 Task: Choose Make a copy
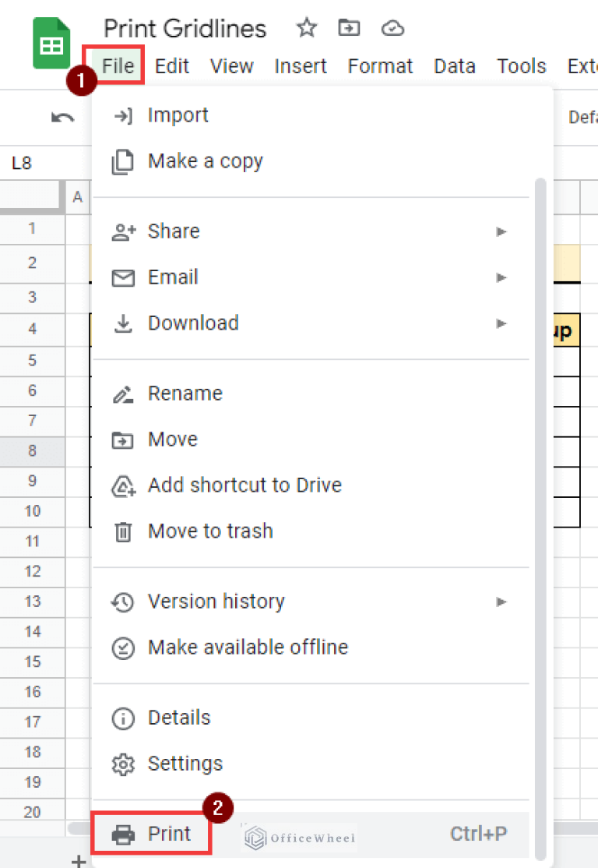coord(206,161)
